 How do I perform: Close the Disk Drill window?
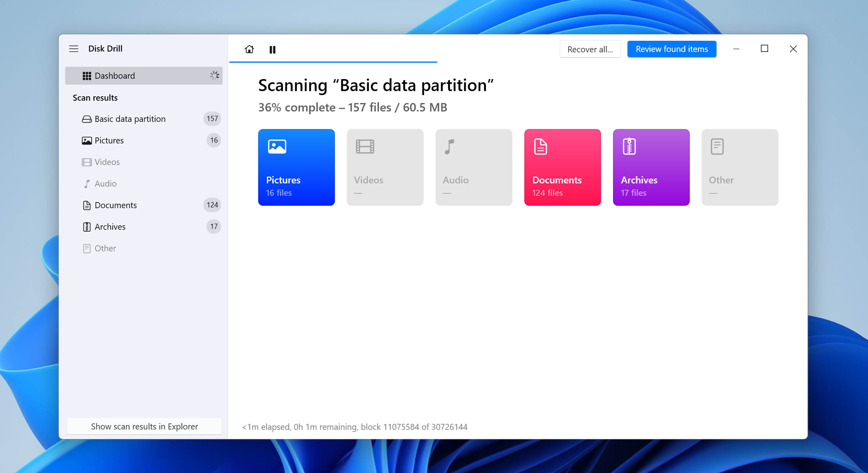click(x=793, y=49)
